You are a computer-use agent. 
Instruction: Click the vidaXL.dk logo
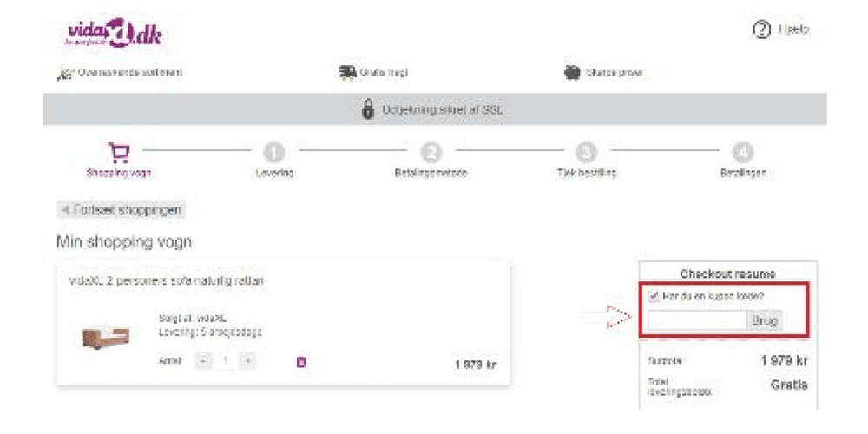(115, 34)
